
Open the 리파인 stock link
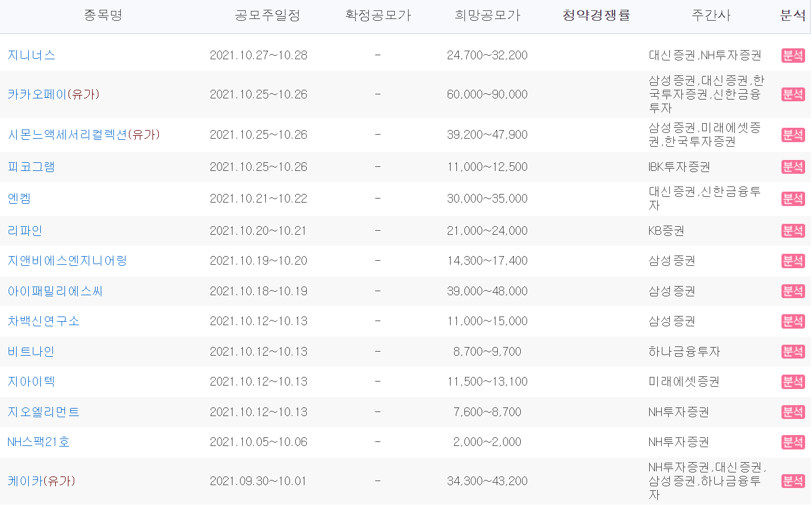click(x=25, y=231)
